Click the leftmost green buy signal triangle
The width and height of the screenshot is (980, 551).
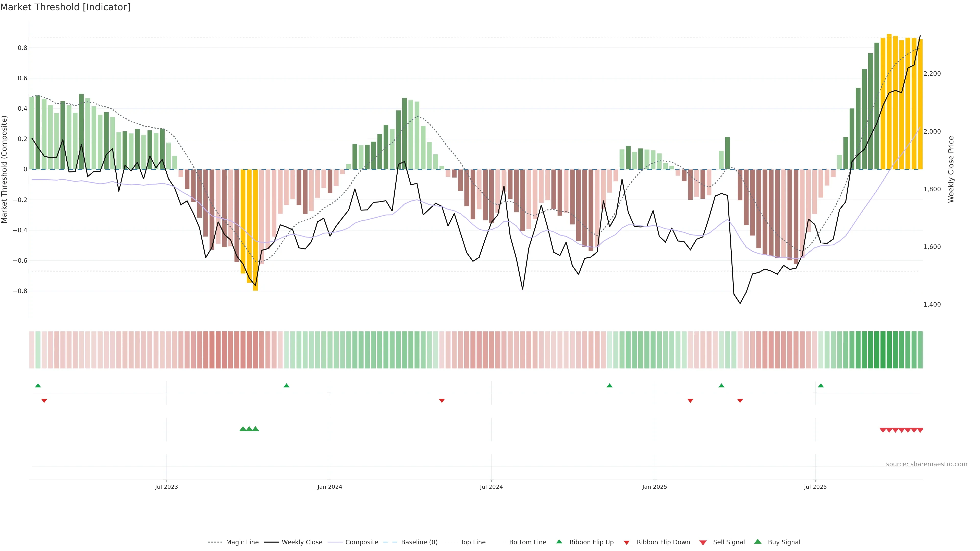[243, 429]
